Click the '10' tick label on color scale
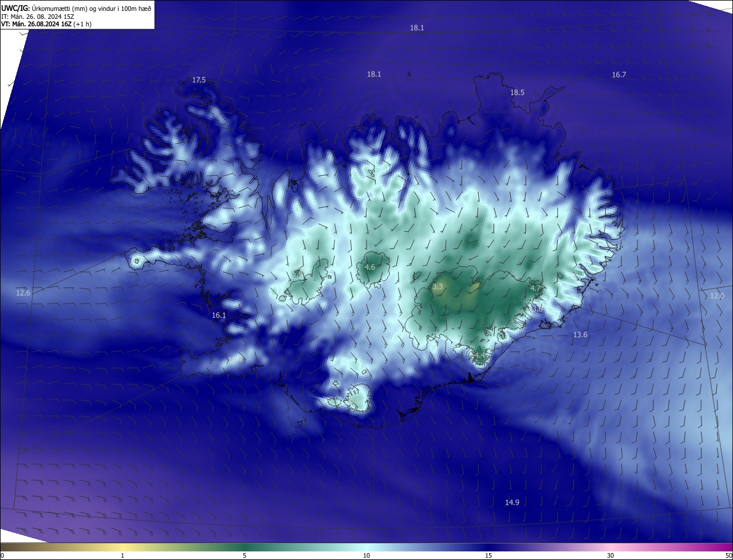This screenshot has width=733, height=560. point(366,555)
